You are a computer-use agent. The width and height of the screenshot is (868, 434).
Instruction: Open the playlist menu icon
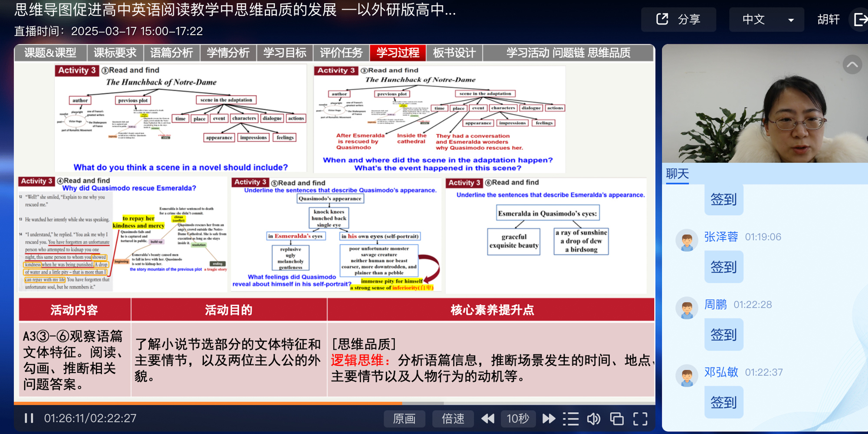[x=571, y=418]
